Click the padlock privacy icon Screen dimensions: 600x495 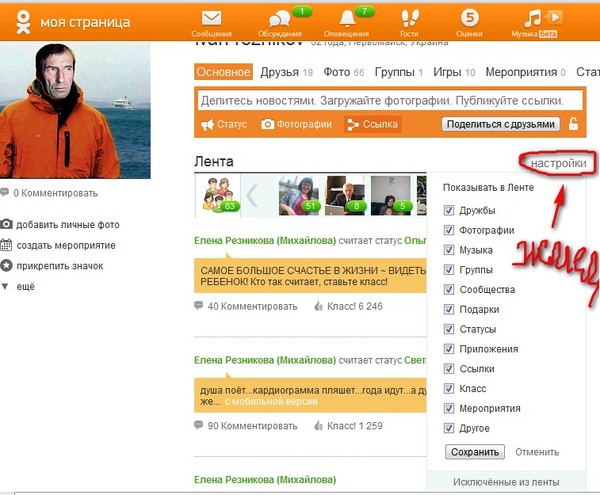click(x=573, y=124)
